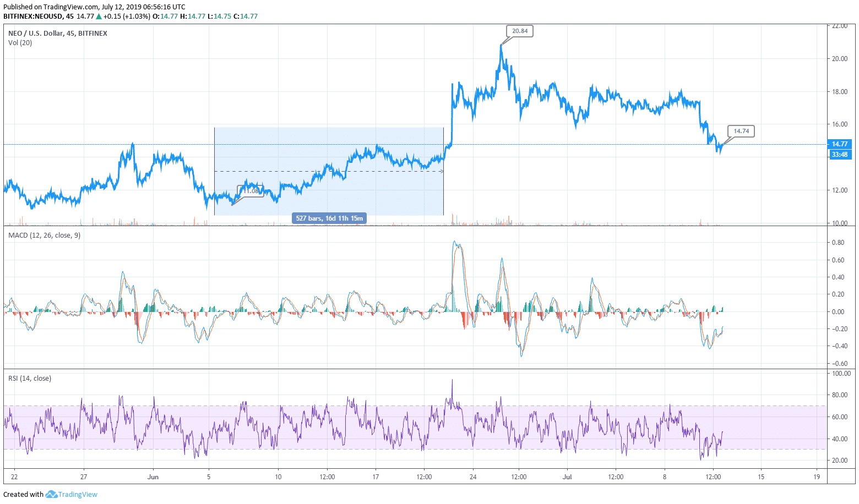Click the 18.00 price axis value

click(840, 92)
